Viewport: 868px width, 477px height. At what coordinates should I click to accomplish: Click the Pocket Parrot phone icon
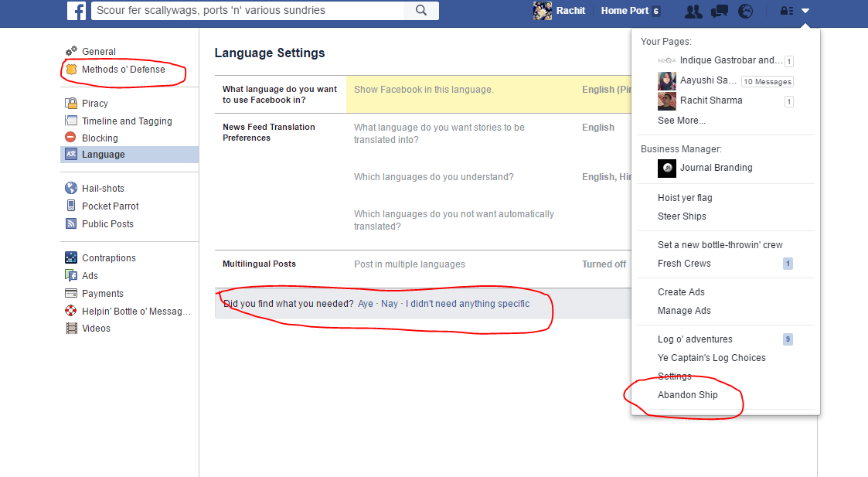(x=71, y=206)
